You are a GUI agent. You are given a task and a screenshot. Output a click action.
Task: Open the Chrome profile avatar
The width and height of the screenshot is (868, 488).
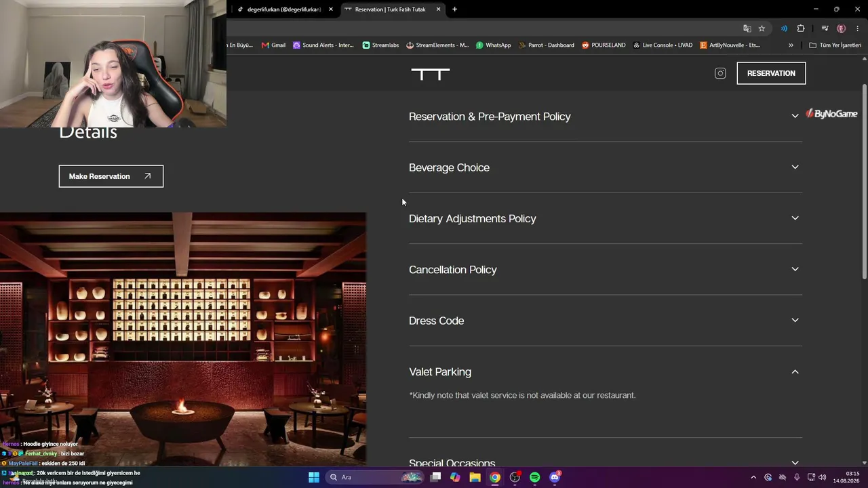[842, 28]
